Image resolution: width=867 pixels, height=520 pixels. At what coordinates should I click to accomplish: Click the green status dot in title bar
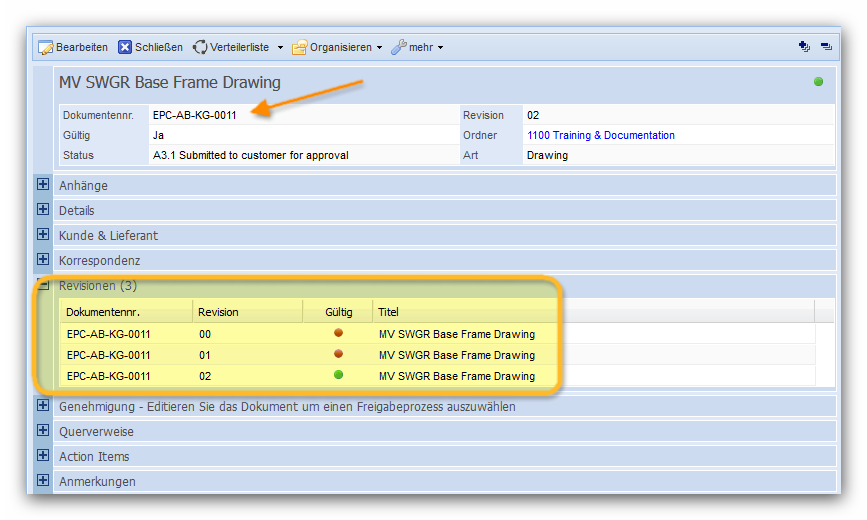[818, 82]
